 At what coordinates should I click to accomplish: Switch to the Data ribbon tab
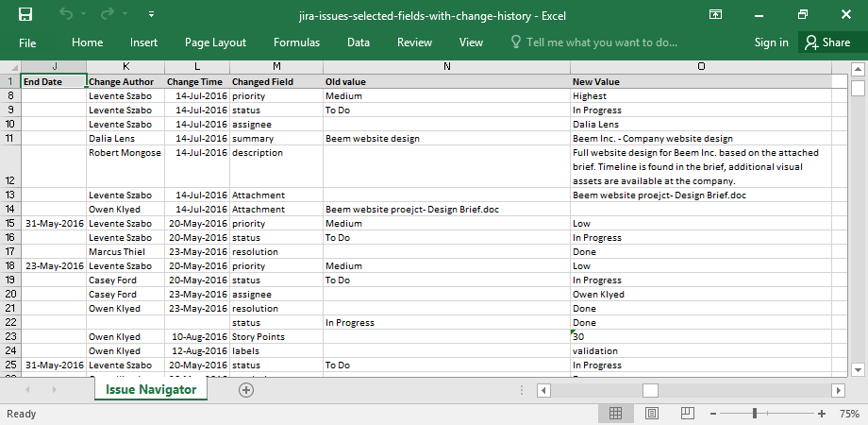point(359,42)
